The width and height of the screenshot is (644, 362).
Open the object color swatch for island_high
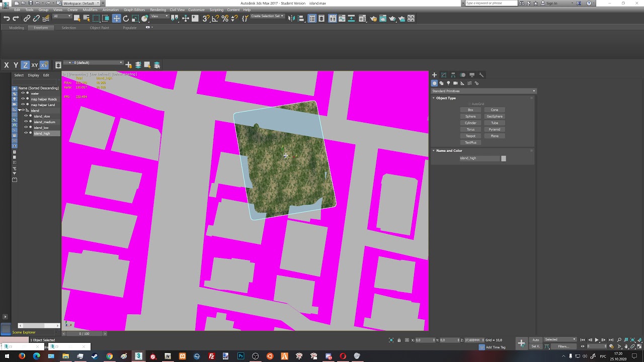504,158
